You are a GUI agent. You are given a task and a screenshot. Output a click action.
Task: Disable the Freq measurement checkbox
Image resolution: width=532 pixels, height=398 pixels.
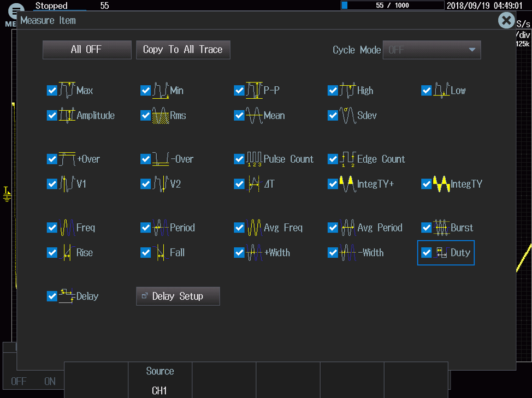pos(52,228)
